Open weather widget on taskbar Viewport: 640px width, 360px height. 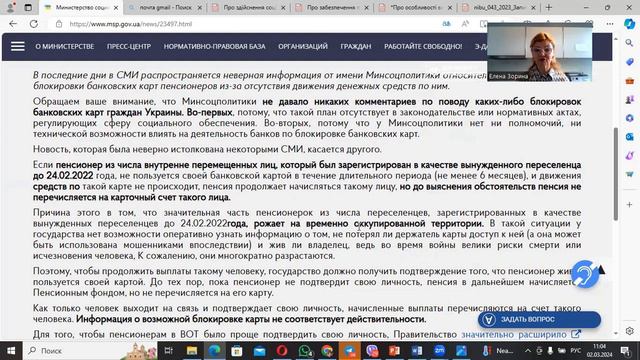click(x=499, y=351)
